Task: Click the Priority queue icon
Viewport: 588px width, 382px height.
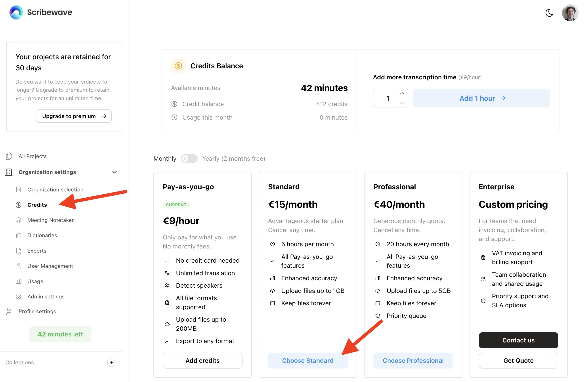Action: 378,316
